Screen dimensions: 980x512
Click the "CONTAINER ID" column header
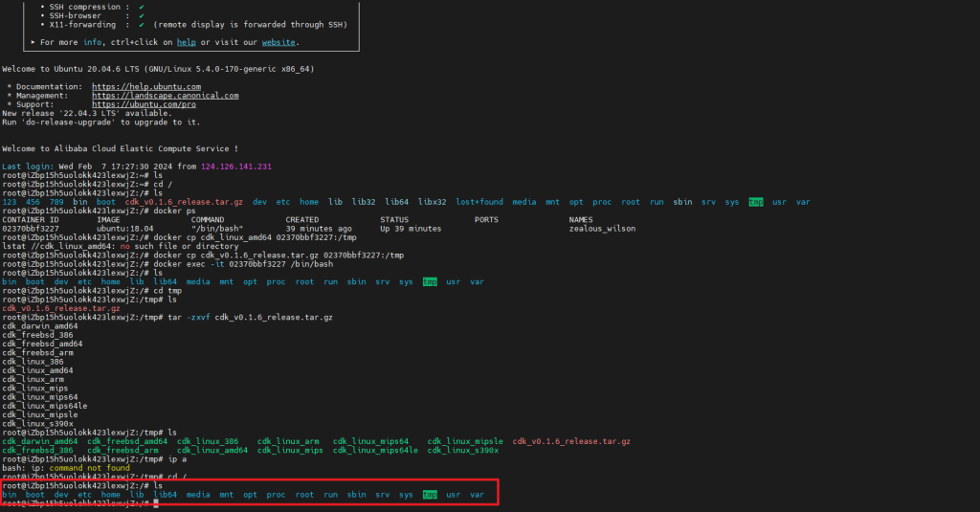click(x=31, y=219)
